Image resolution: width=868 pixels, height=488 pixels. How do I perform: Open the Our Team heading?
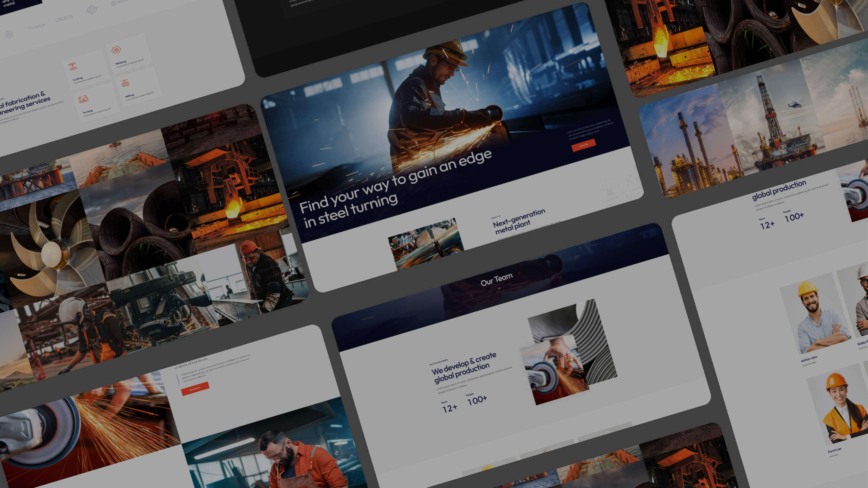coord(496,280)
